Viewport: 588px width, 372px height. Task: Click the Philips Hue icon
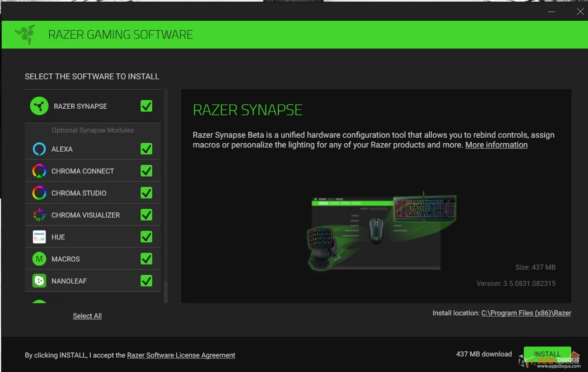(x=39, y=237)
